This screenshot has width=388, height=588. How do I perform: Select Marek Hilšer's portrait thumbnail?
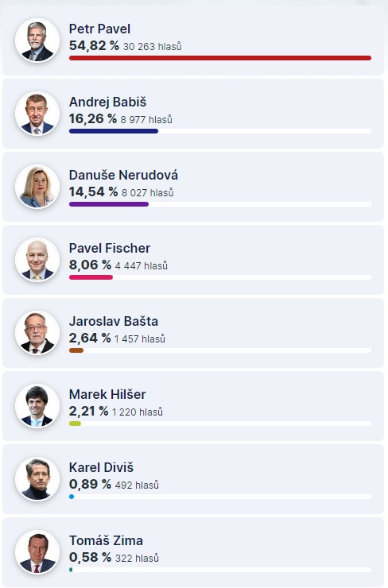point(37,406)
